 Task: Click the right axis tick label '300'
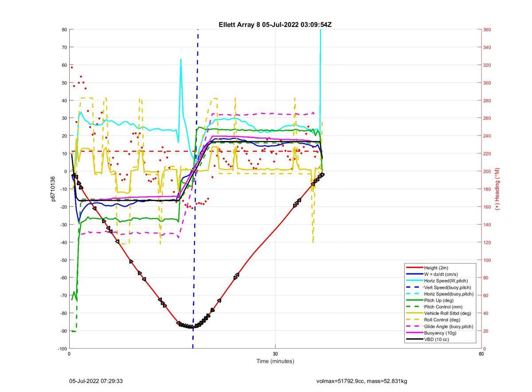point(487,83)
